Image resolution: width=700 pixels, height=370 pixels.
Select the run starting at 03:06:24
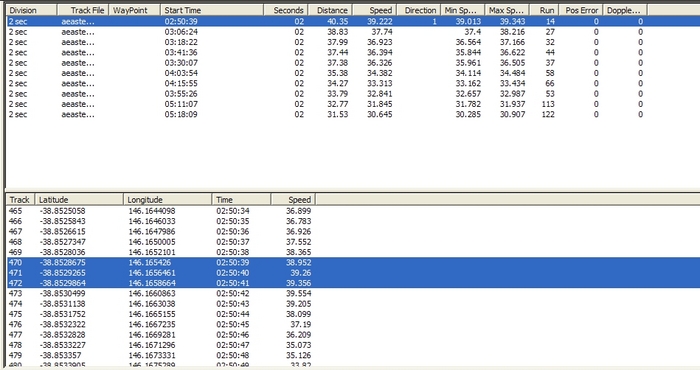pos(353,32)
